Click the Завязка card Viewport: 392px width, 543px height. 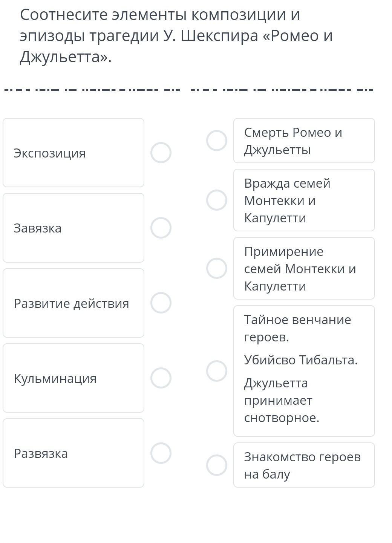coord(73,228)
